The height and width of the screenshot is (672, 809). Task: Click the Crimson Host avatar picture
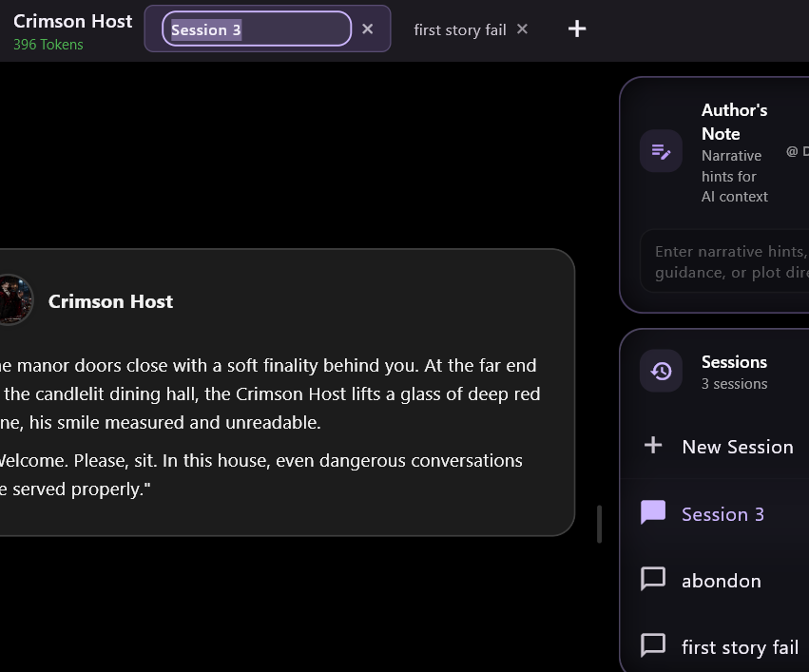pyautogui.click(x=13, y=300)
